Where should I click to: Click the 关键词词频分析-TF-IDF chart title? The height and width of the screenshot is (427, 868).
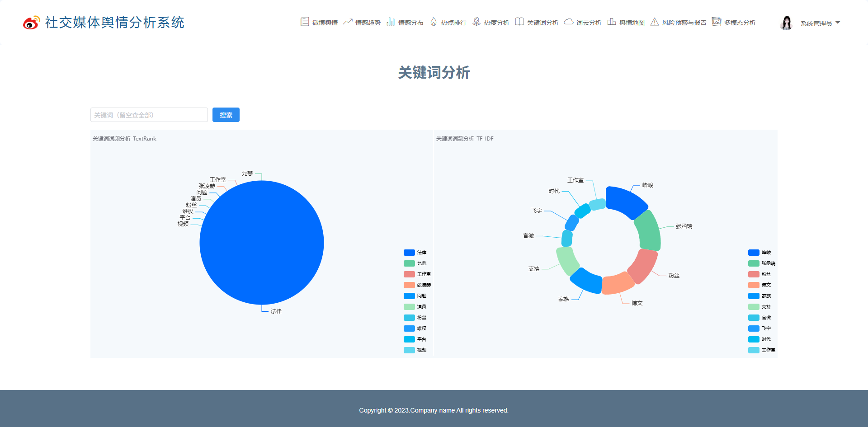pyautogui.click(x=465, y=139)
